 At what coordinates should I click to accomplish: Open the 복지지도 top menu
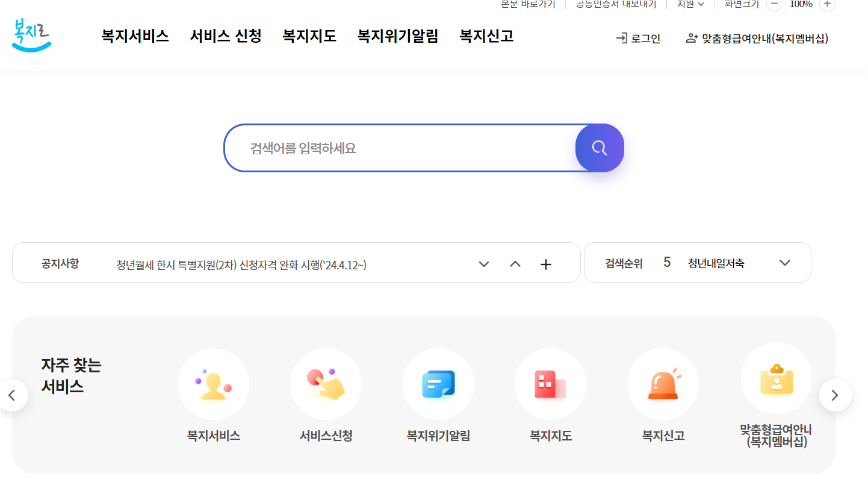309,36
